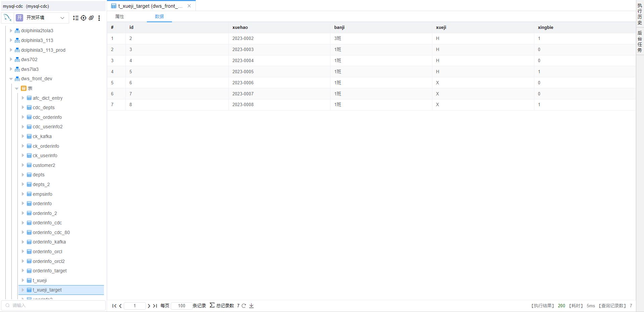Collapse the dws_front_dev database node
The width and height of the screenshot is (644, 312).
11,79
